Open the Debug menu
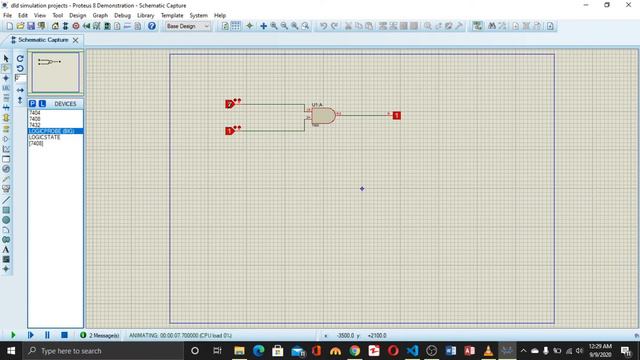This screenshot has height=360, width=640. 122,16
